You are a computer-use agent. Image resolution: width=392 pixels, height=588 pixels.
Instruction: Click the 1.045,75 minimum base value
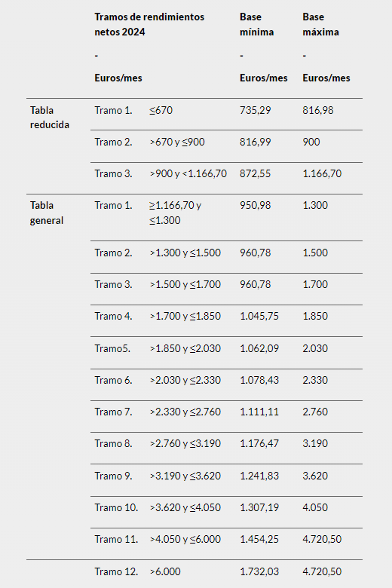point(259,316)
